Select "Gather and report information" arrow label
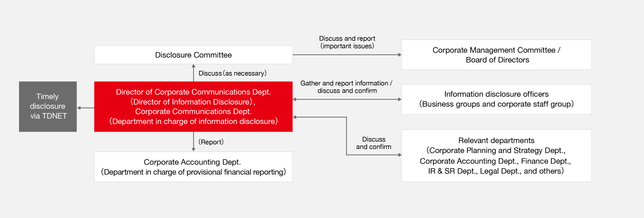644x218 pixels. click(346, 87)
